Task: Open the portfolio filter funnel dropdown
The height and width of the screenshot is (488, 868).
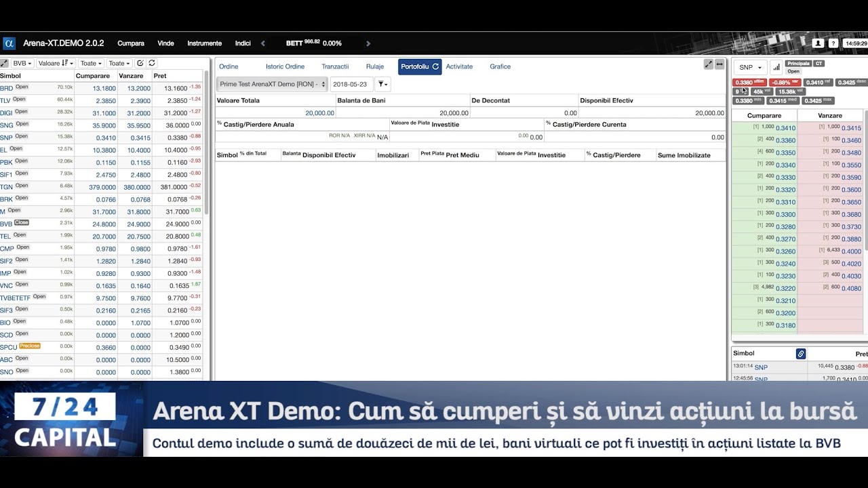Action: click(x=382, y=84)
